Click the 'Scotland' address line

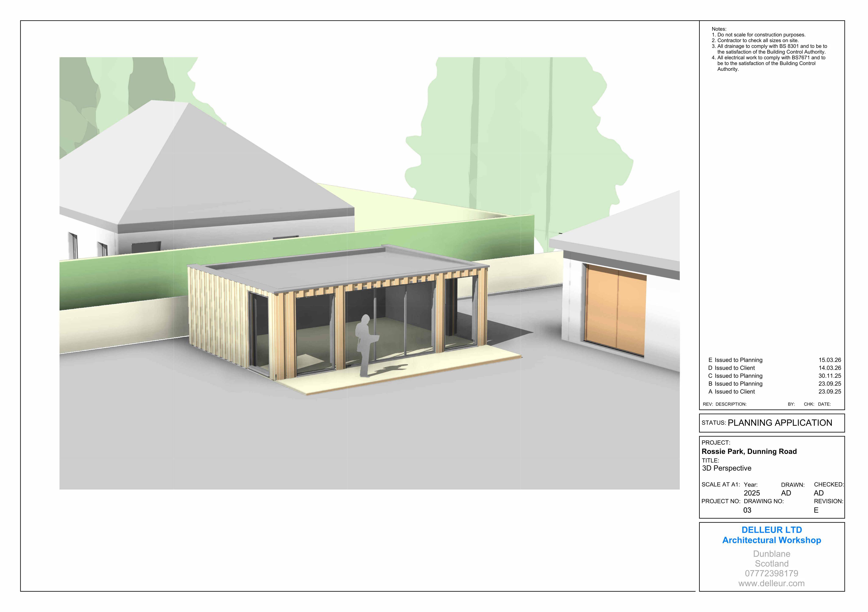(x=772, y=564)
